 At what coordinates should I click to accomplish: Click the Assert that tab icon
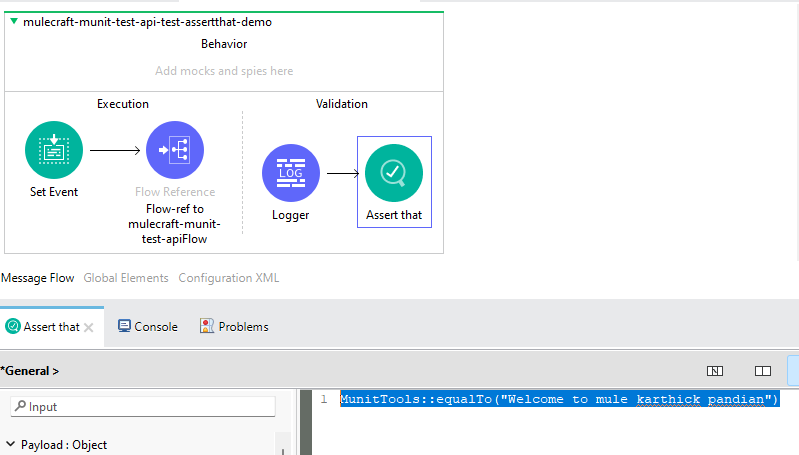(13, 326)
